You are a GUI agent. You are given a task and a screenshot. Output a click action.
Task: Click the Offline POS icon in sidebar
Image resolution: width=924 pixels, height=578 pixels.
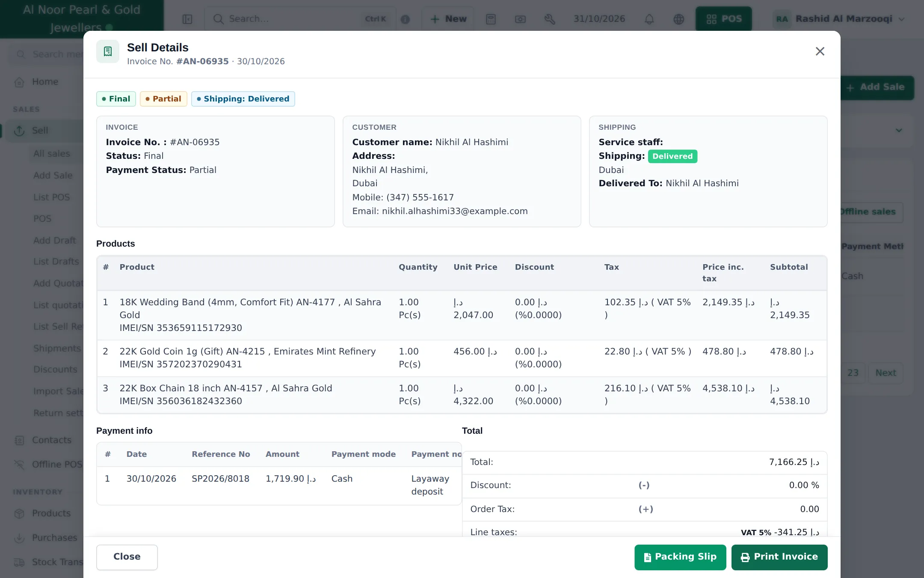tap(19, 465)
